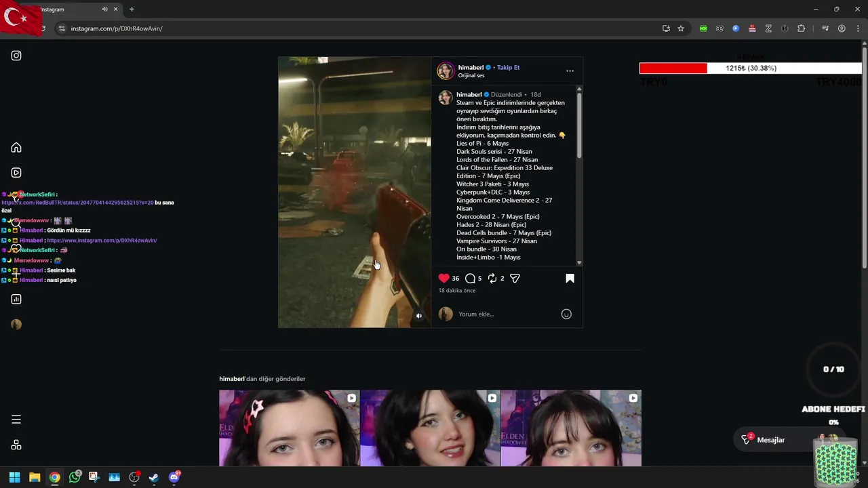Screen dimensions: 868x488
Task: Open the three-dot options menu on post
Action: pyautogui.click(x=570, y=70)
